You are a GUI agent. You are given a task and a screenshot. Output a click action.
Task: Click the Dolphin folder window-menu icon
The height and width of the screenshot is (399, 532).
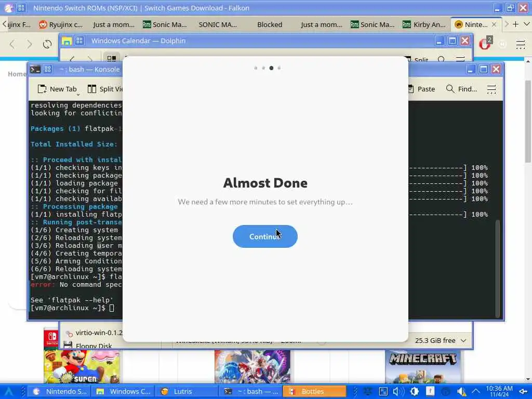click(x=66, y=41)
